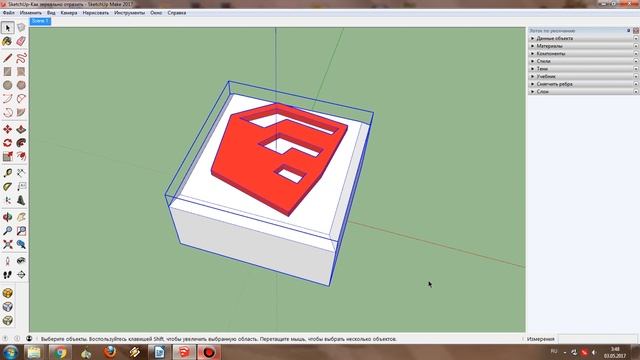The width and height of the screenshot is (640, 360).
Task: Select the Rectangle drawing tool
Action: [x=7, y=71]
